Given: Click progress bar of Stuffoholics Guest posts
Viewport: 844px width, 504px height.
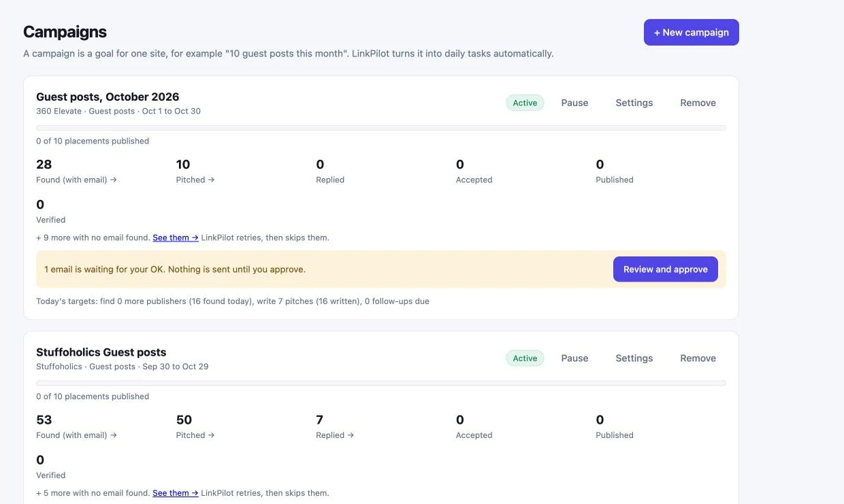Looking at the screenshot, I should click(x=381, y=384).
